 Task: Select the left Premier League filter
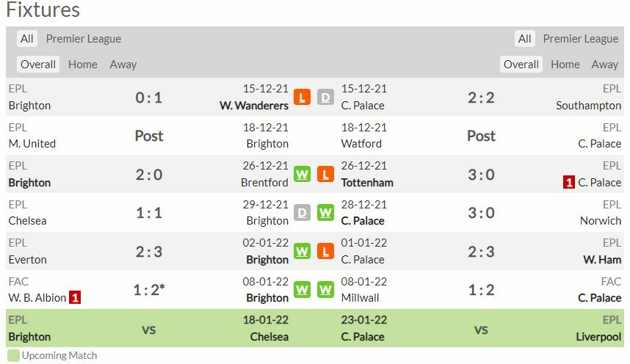[x=83, y=39]
